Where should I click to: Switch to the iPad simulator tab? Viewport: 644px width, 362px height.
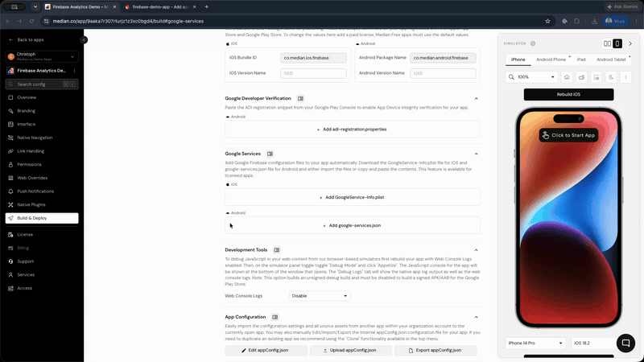click(581, 60)
